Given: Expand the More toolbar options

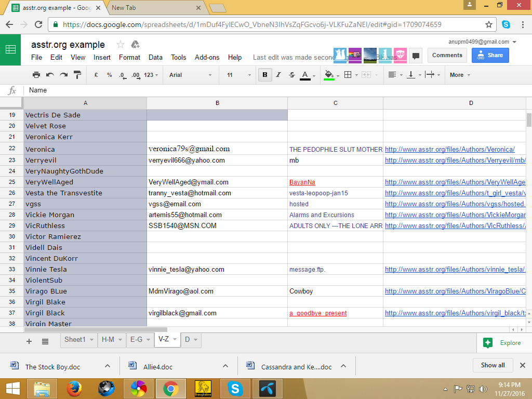Looking at the screenshot, I should [460, 75].
